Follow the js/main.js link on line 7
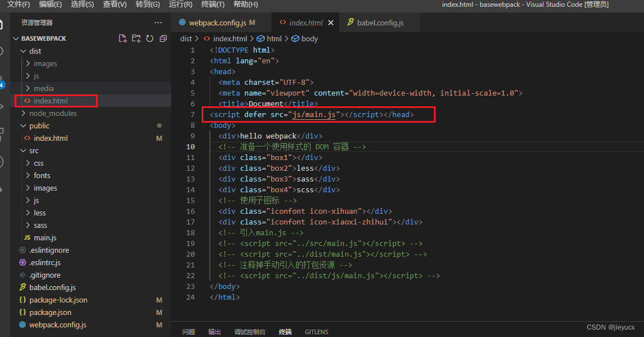This screenshot has height=337, width=644. (x=314, y=114)
